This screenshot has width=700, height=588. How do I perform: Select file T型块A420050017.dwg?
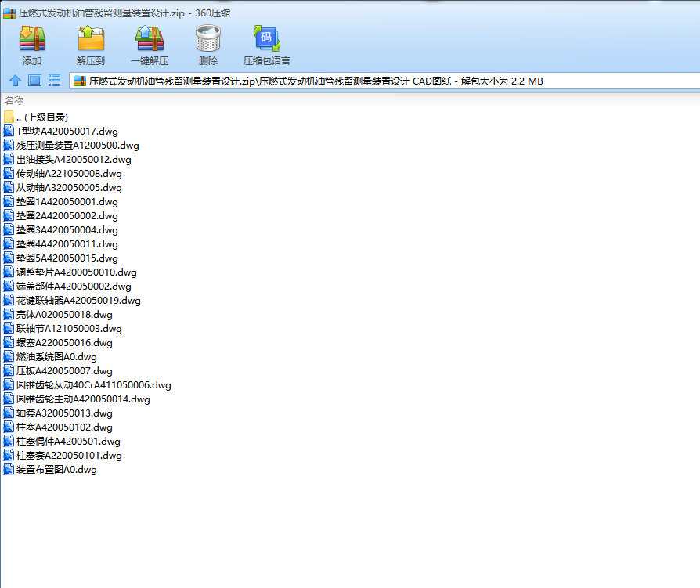tap(61, 132)
